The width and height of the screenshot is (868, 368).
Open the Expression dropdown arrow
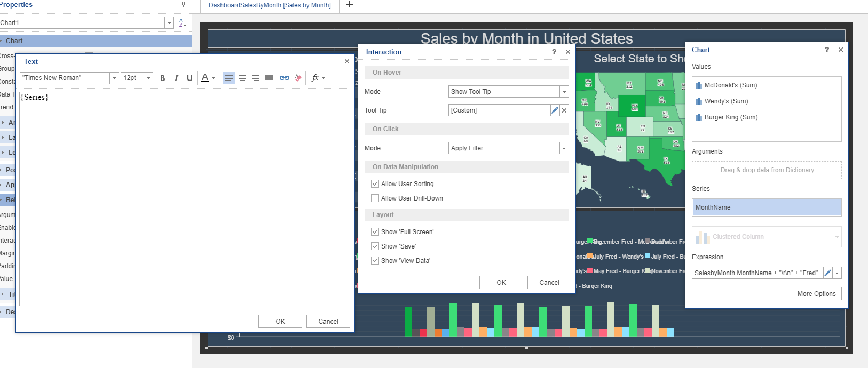(x=837, y=273)
